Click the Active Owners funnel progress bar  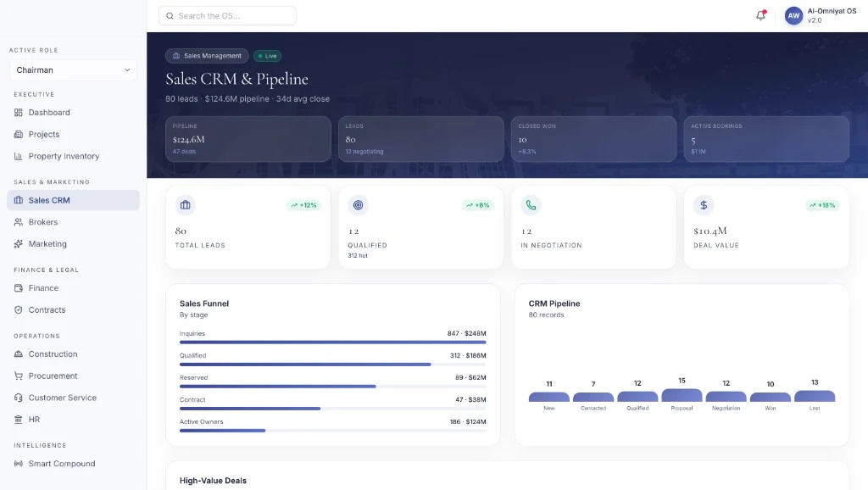332,431
